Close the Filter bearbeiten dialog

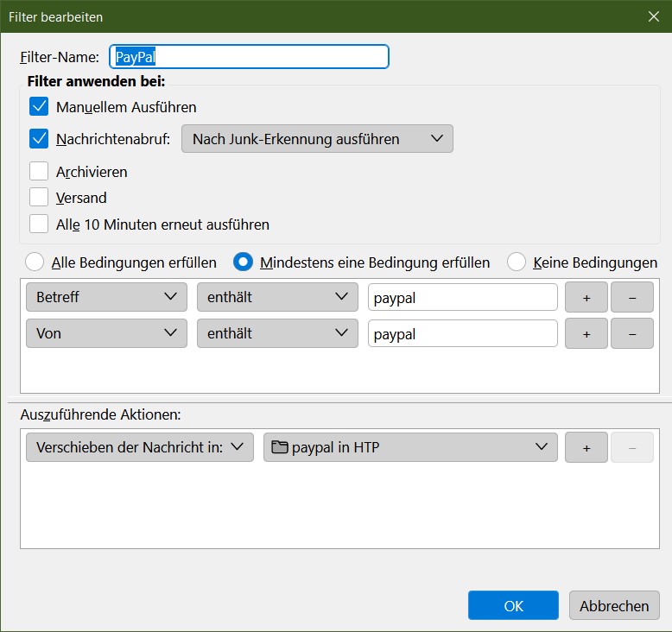point(654,16)
